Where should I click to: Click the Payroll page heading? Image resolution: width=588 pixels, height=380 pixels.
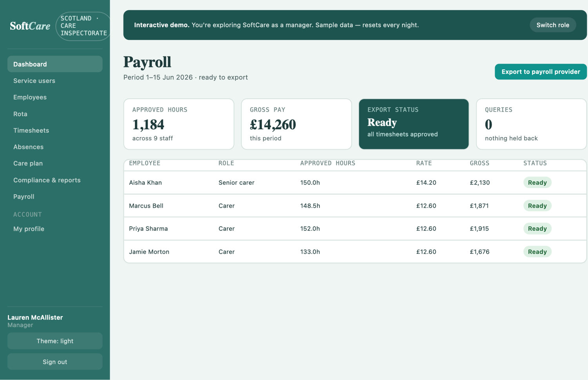coord(147,62)
